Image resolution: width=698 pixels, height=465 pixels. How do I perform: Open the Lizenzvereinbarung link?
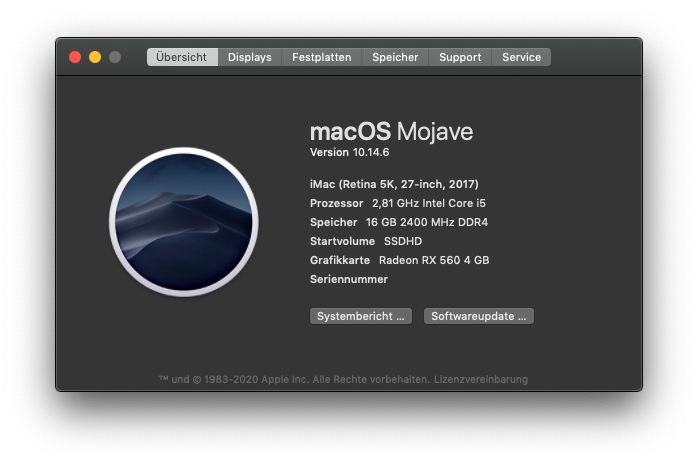pos(481,380)
